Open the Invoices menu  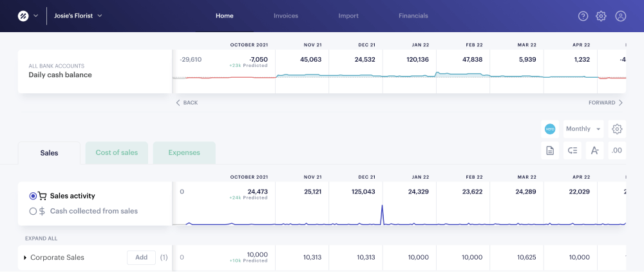(x=286, y=16)
